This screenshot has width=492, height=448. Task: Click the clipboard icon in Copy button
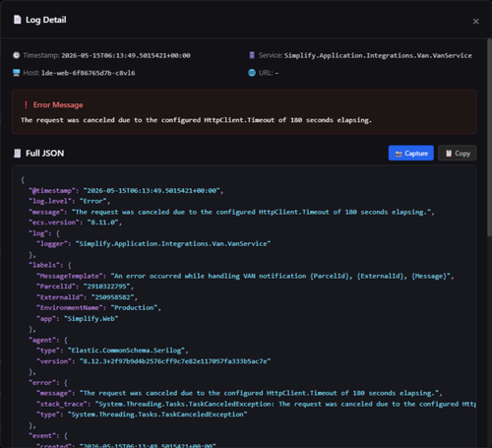[x=449, y=154]
